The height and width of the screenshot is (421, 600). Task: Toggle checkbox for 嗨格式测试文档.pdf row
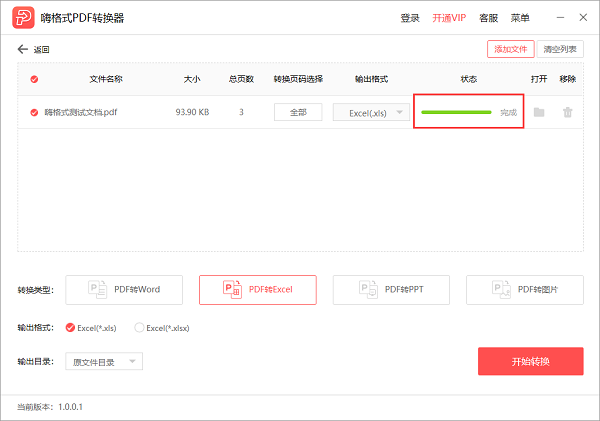point(34,112)
